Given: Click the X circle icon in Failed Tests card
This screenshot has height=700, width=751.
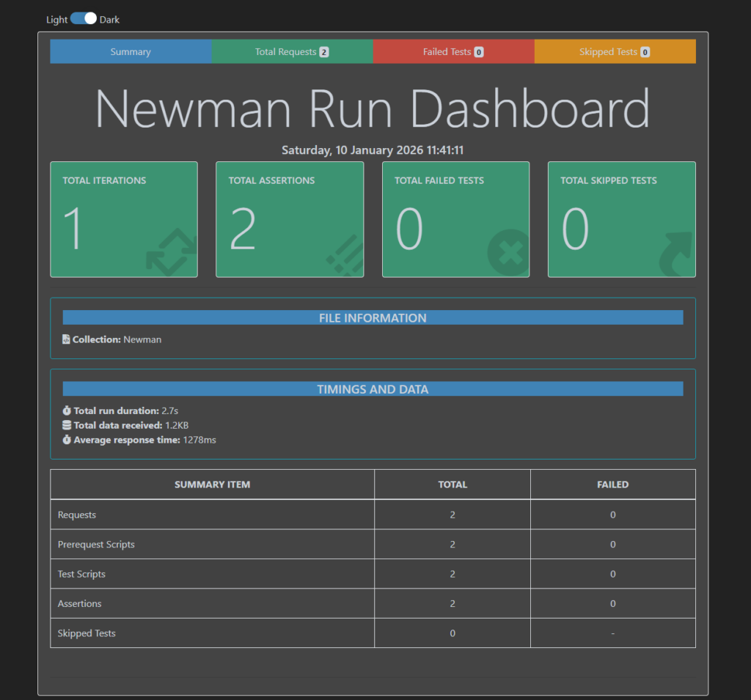Looking at the screenshot, I should tap(508, 254).
